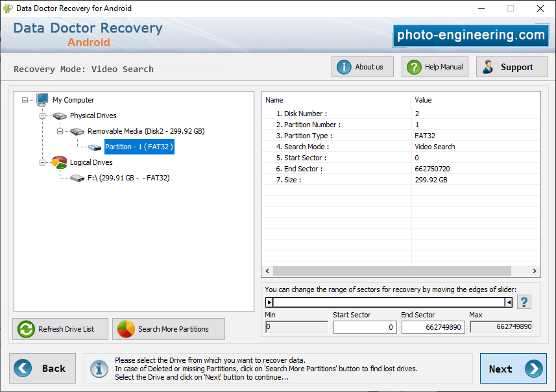Click the Max sector field
556x392 pixels.
[x=501, y=326]
